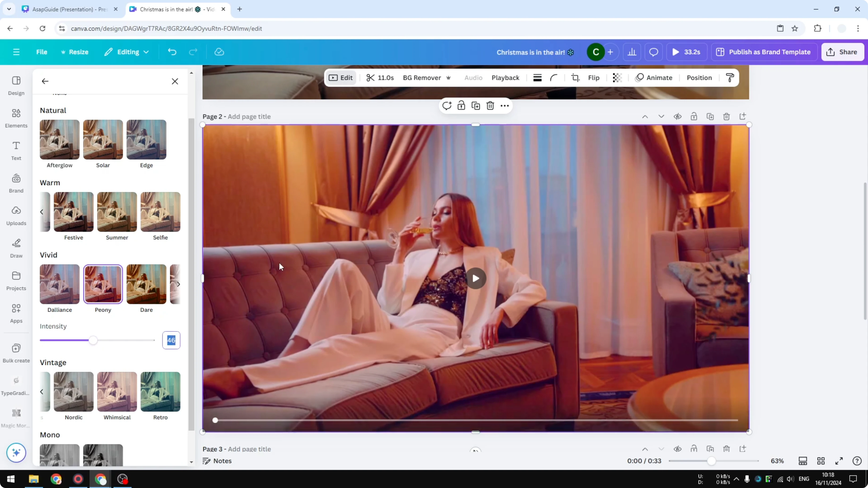Screen dimensions: 868x488
Task: Switch to the AsapGuide browser tab
Action: tap(67, 9)
